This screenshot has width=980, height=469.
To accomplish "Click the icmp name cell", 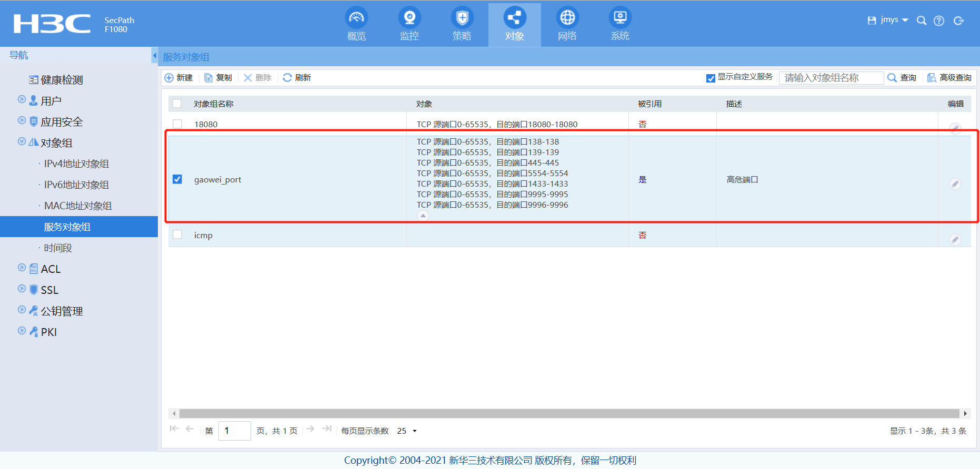I will click(x=203, y=236).
